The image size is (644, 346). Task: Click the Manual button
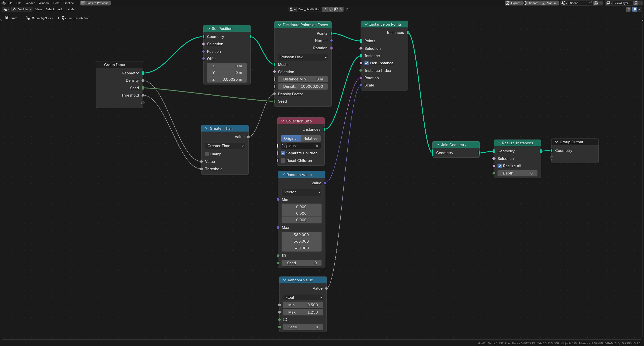pos(549,3)
